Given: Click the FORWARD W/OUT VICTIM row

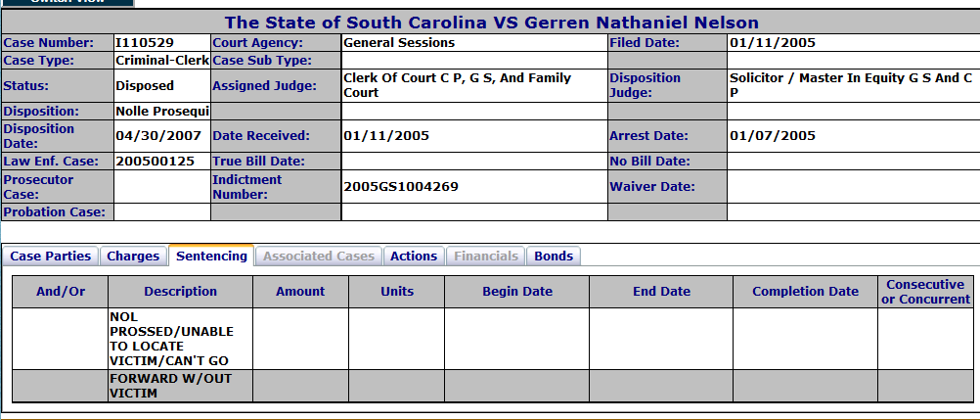Looking at the screenshot, I should (493, 386).
